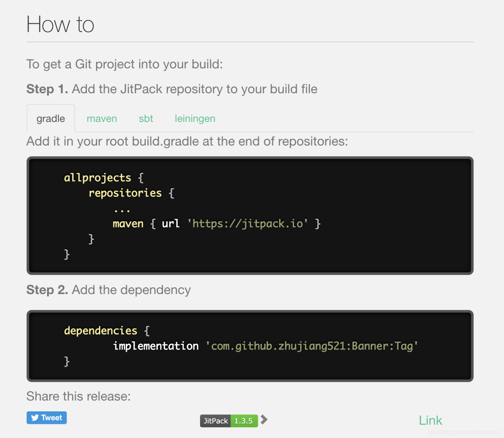Select the gradle tab
The height and width of the screenshot is (438, 504).
(51, 119)
